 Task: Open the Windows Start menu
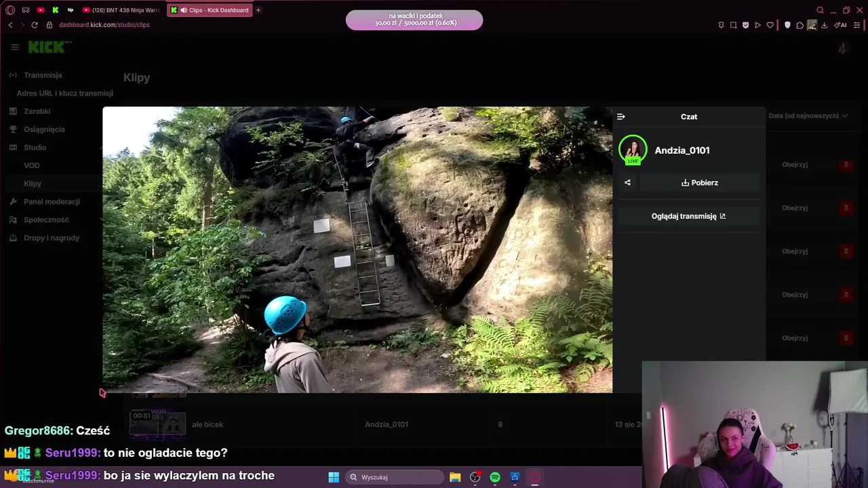point(334,477)
